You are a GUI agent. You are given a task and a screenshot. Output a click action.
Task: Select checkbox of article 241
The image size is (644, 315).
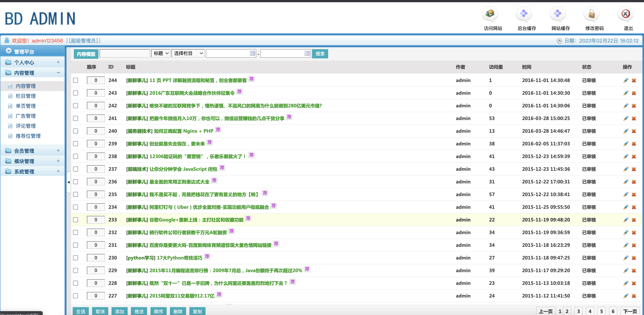point(76,118)
